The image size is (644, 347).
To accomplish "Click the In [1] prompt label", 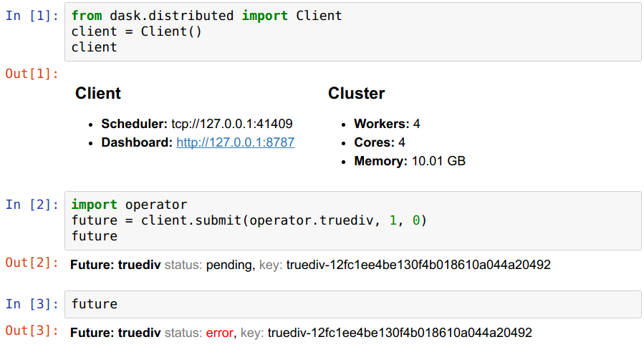I will (32, 16).
